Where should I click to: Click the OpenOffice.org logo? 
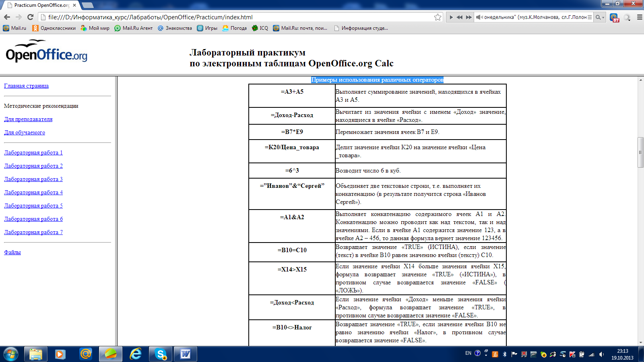tap(46, 51)
